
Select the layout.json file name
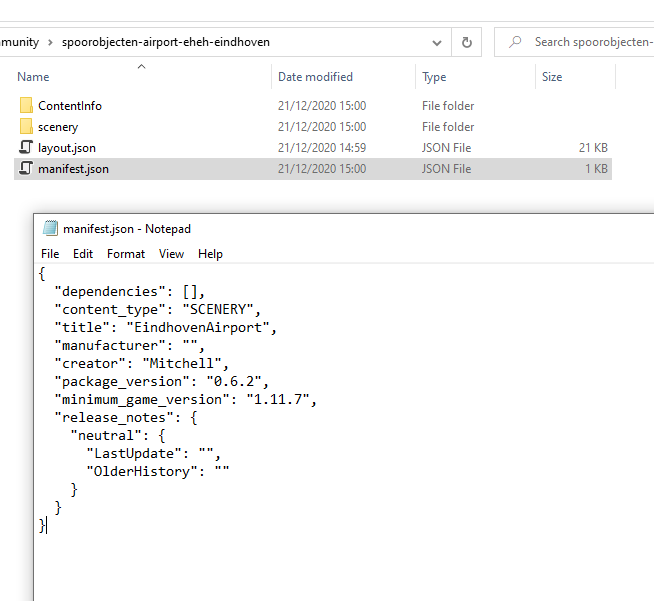(x=67, y=148)
